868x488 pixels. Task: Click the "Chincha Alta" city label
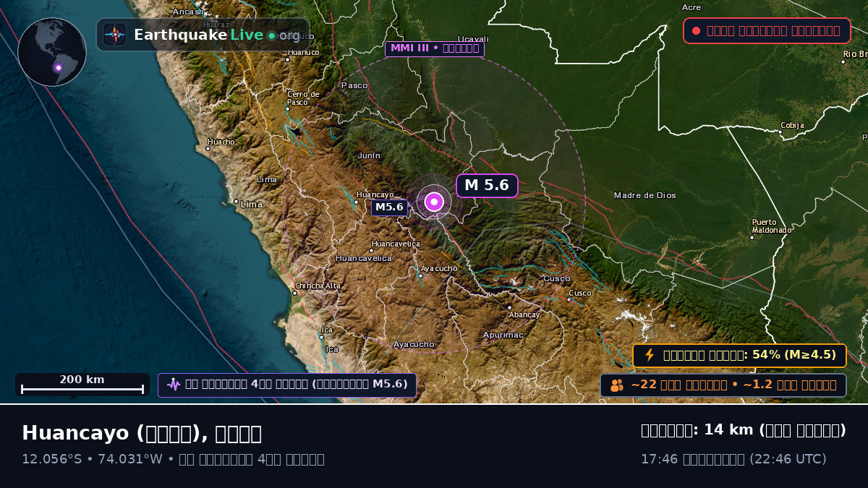(x=318, y=286)
